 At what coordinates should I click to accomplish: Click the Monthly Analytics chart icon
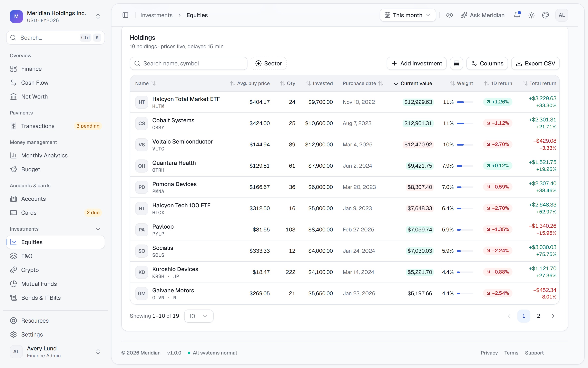click(x=13, y=155)
